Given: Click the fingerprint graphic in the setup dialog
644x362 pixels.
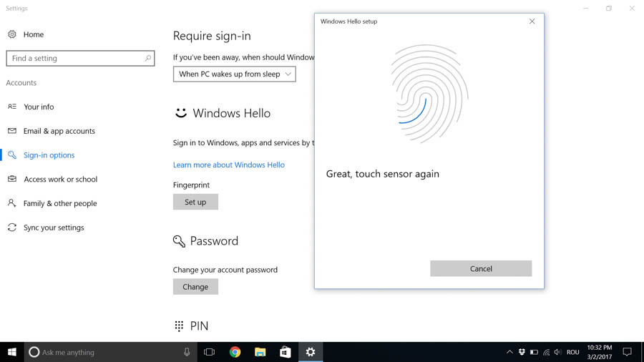Looking at the screenshot, I should tap(429, 94).
